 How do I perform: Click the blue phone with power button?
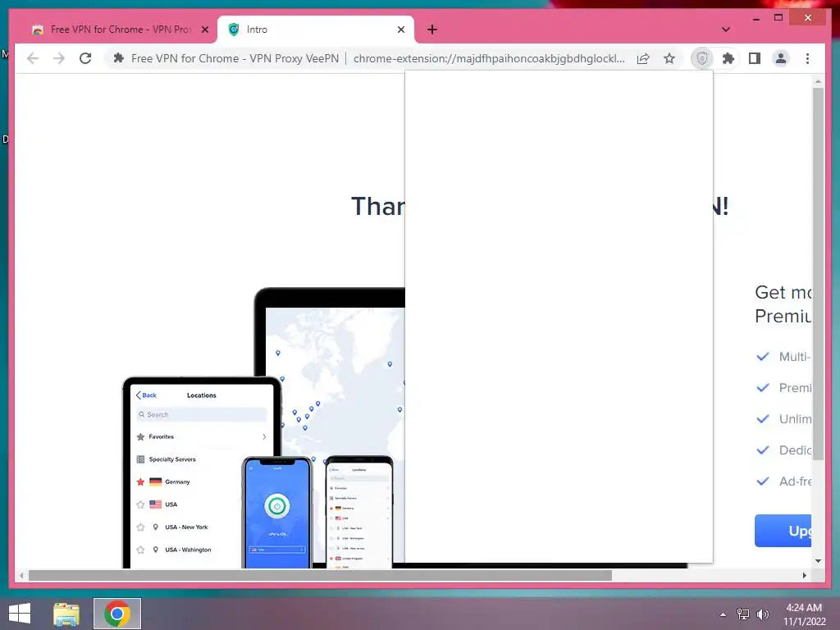[x=277, y=512]
